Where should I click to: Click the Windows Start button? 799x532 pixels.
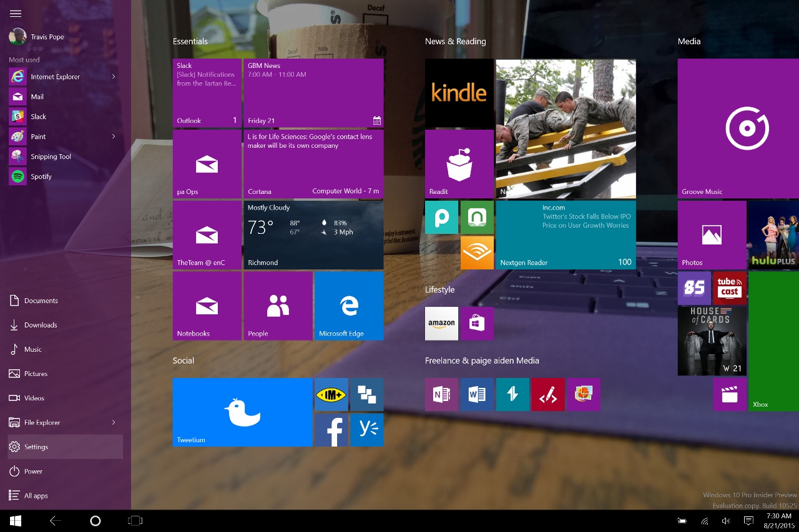click(16, 521)
